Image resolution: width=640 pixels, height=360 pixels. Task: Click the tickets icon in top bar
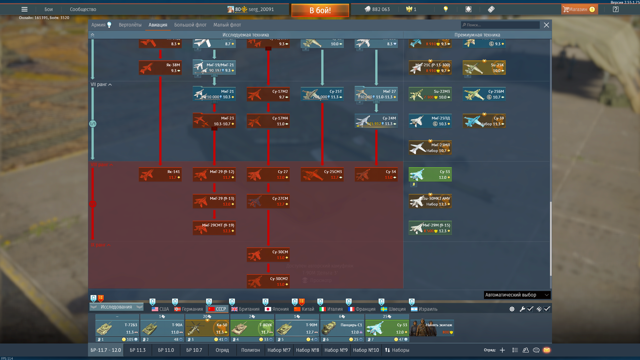(491, 9)
